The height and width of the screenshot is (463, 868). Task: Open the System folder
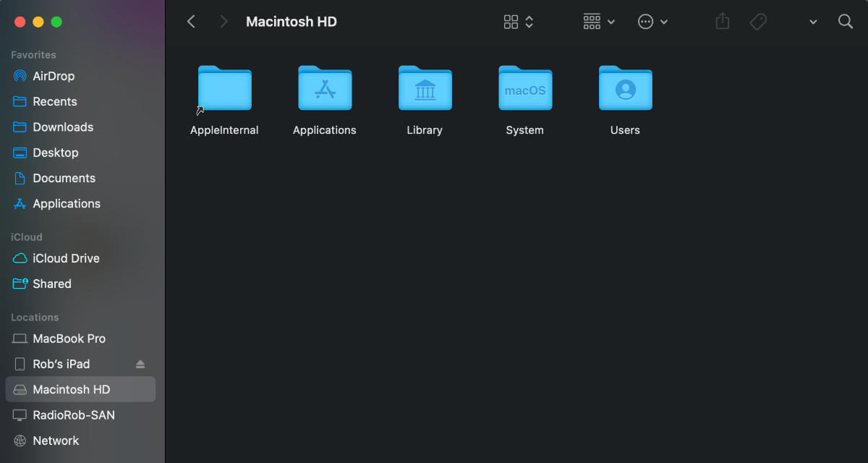(524, 88)
